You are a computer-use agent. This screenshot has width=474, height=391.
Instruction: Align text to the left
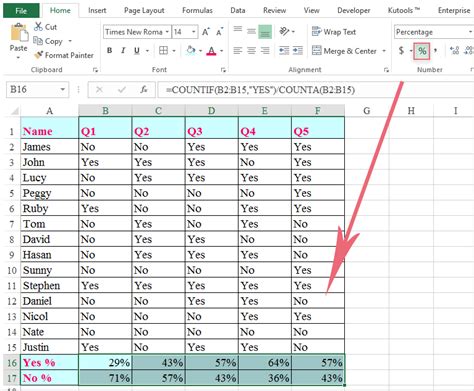[x=238, y=51]
